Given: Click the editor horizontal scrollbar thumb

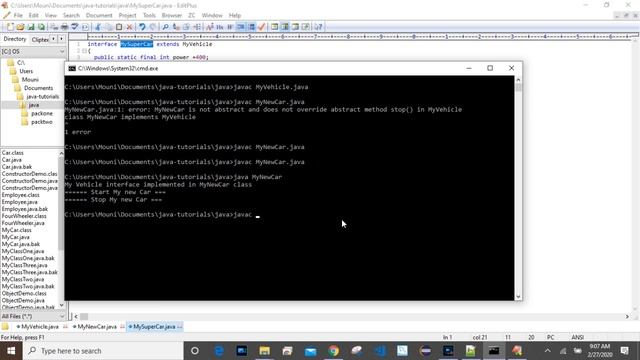Looking at the screenshot, I should point(84,316).
